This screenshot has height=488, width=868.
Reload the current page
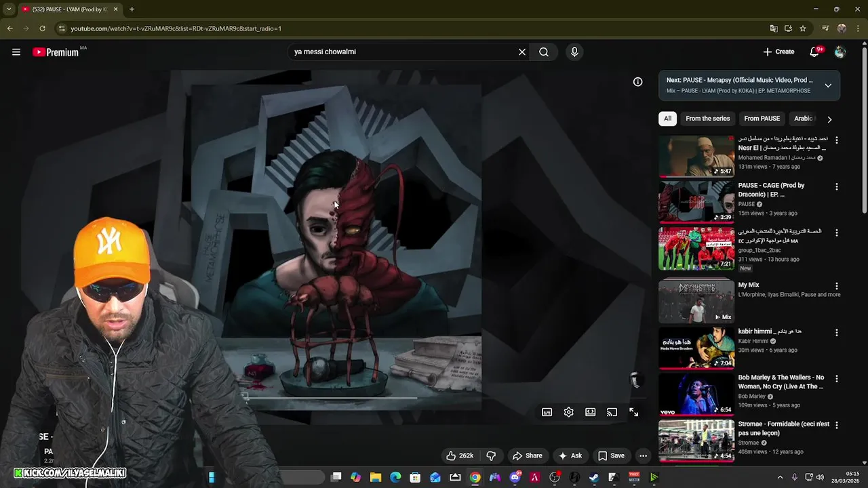point(42,28)
